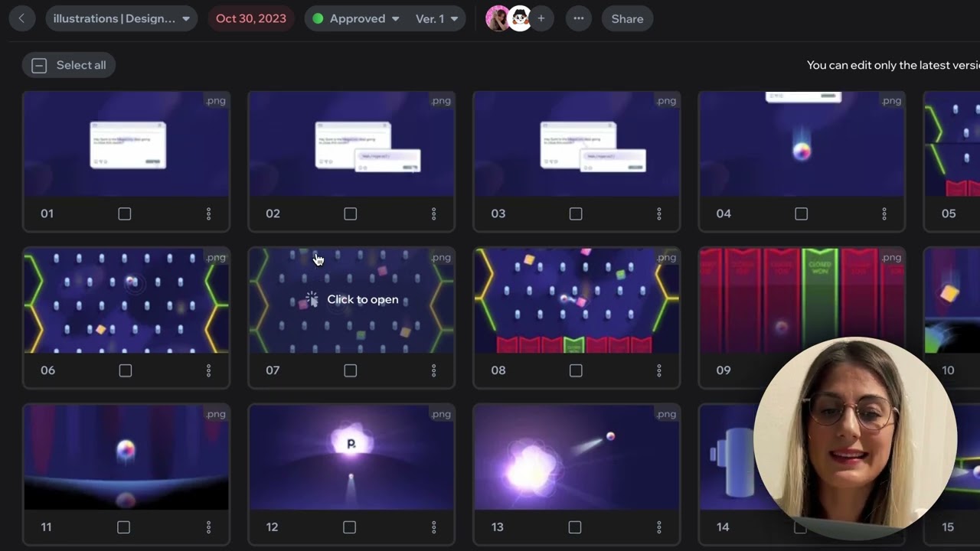Open thumbnail of image 06

tap(126, 301)
